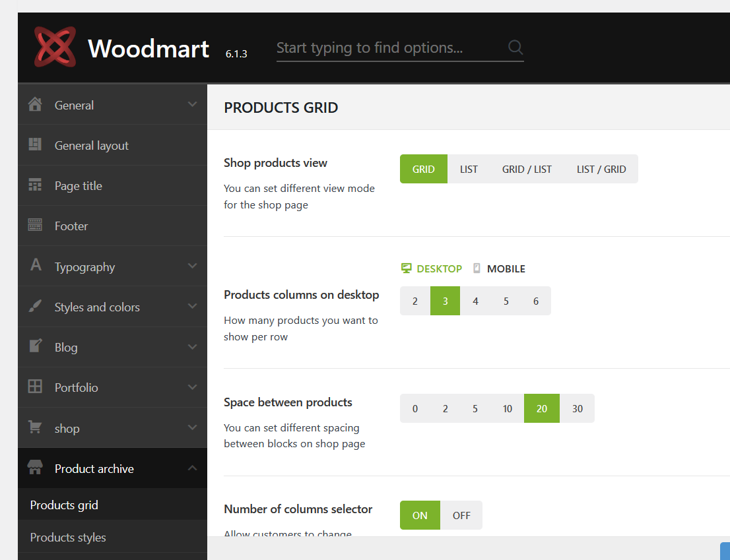Expand the Blog section chevron

click(x=192, y=347)
